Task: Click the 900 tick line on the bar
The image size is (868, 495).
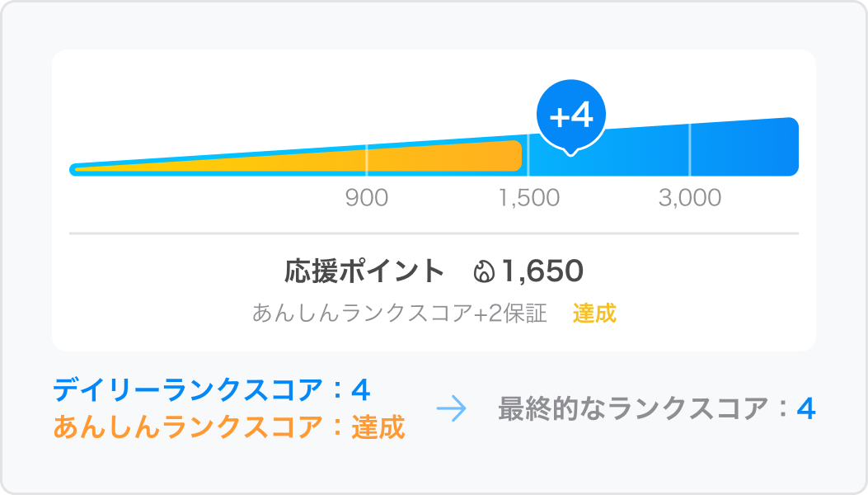Action: tap(367, 160)
